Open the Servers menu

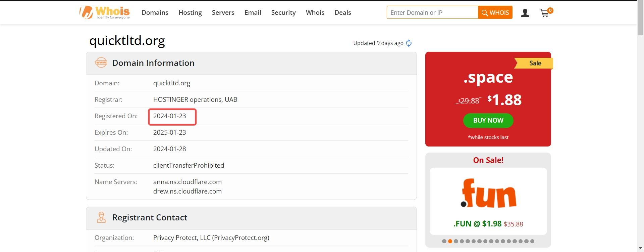(223, 12)
